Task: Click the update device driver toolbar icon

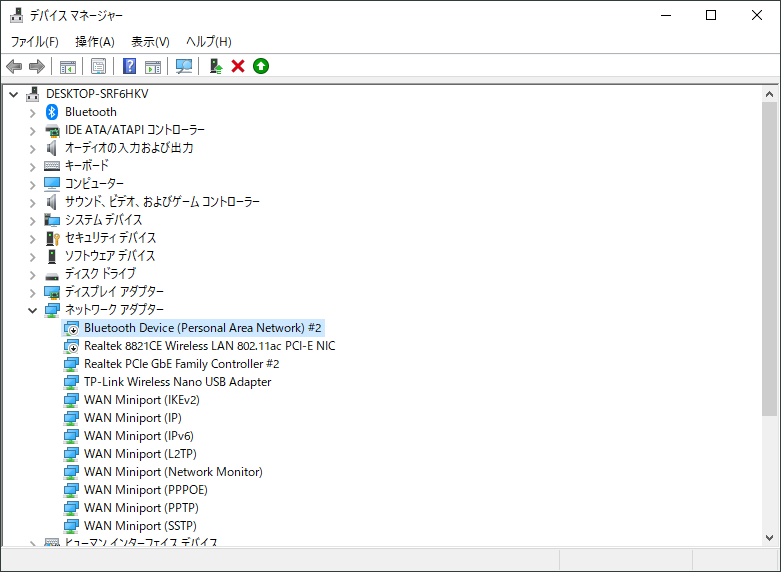Action: [x=215, y=66]
